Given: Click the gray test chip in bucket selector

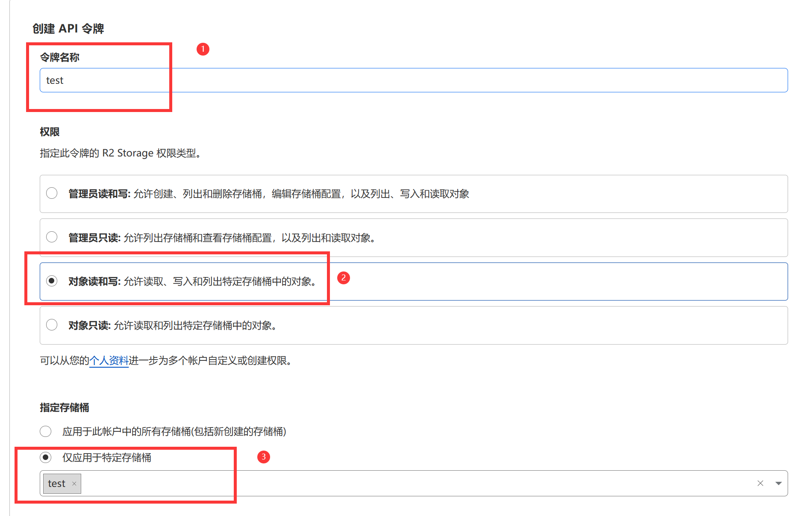Looking at the screenshot, I should (x=56, y=484).
